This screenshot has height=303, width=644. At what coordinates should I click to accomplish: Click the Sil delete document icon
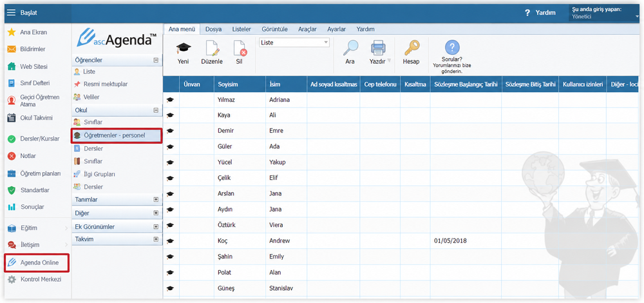click(x=240, y=48)
